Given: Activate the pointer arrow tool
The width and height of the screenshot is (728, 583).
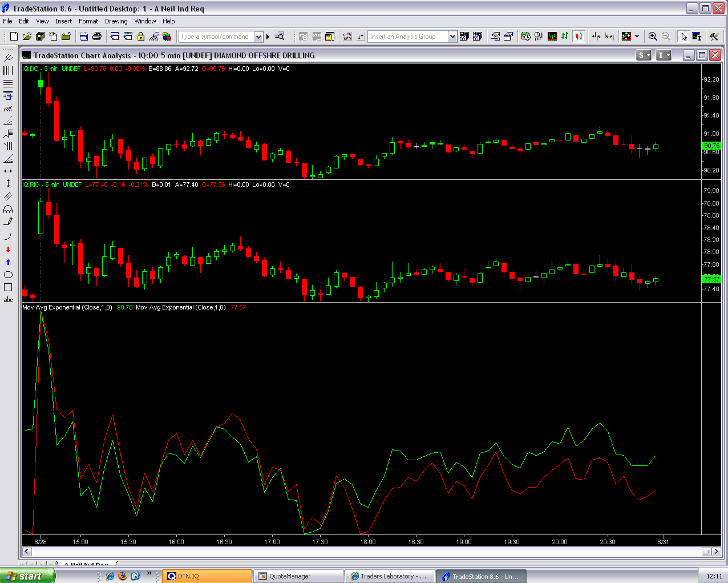Looking at the screenshot, I should (683, 37).
